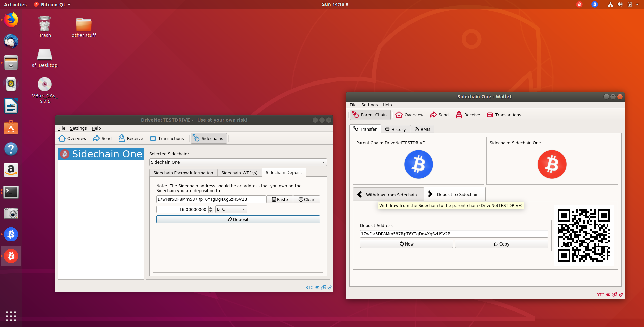
Task: Click the sidechain address input field
Action: [211, 199]
